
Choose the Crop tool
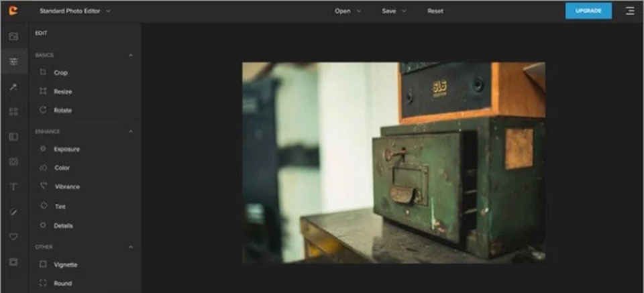(54, 72)
